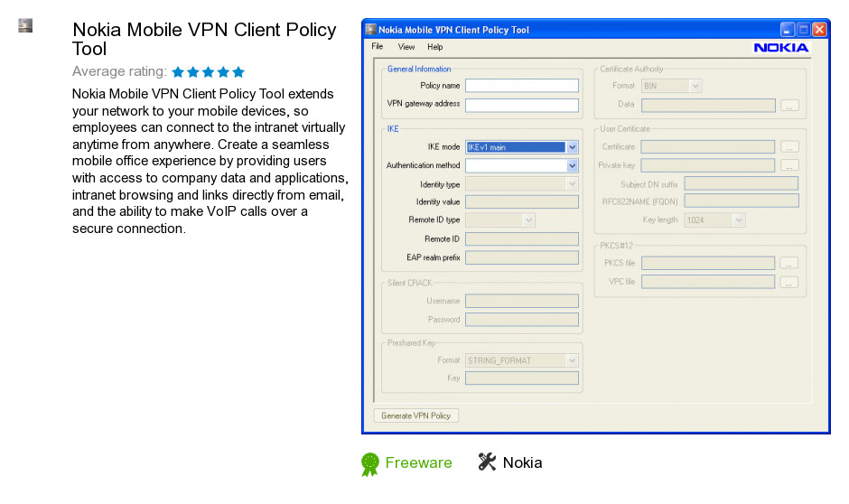Browse for Certificate Authority Data file
The height and width of the screenshot is (504, 849).
[789, 106]
